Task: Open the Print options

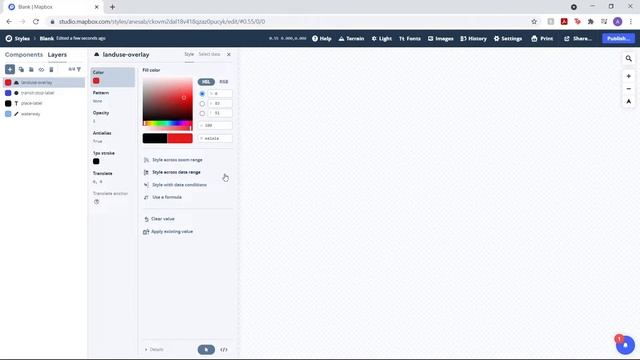Action: coord(542,38)
